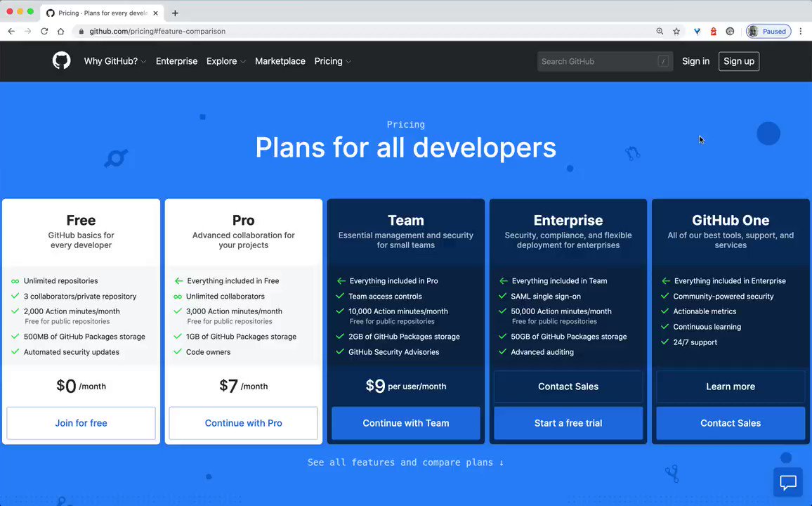
Task: Go to browser home page icon
Action: coord(60,31)
